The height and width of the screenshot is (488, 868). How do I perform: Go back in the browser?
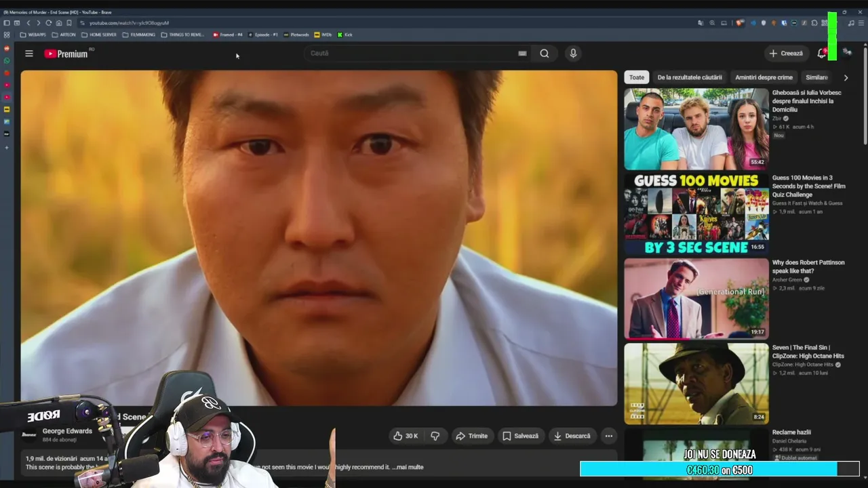(28, 23)
